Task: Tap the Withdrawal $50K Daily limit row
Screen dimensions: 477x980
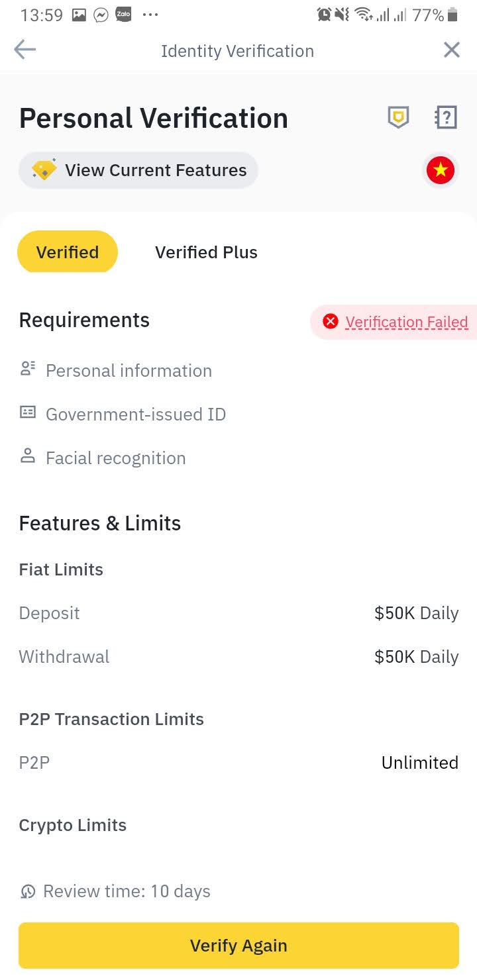Action: [x=238, y=657]
